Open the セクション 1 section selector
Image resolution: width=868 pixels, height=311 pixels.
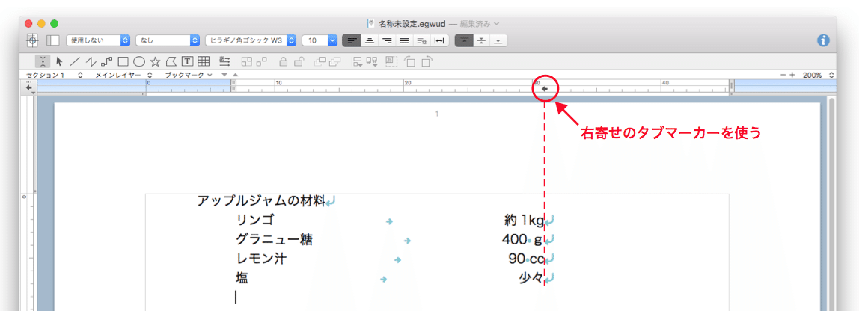pyautogui.click(x=55, y=75)
